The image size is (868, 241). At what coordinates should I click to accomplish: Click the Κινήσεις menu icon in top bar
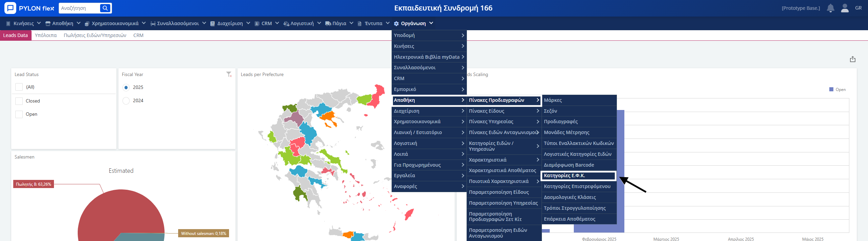[8, 23]
